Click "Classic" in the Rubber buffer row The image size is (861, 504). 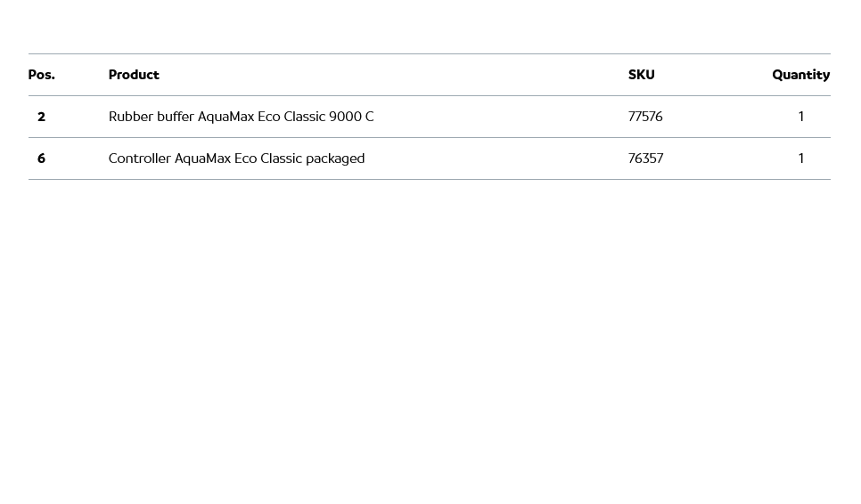click(x=304, y=117)
